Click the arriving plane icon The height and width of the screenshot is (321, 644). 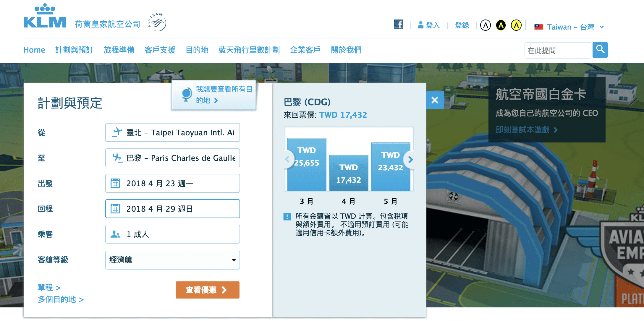(117, 158)
